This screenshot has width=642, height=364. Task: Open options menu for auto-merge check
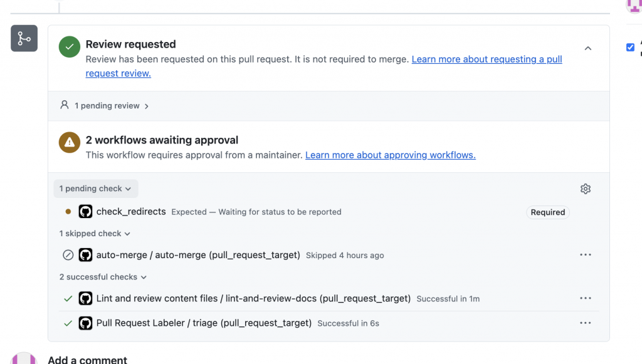pyautogui.click(x=586, y=255)
